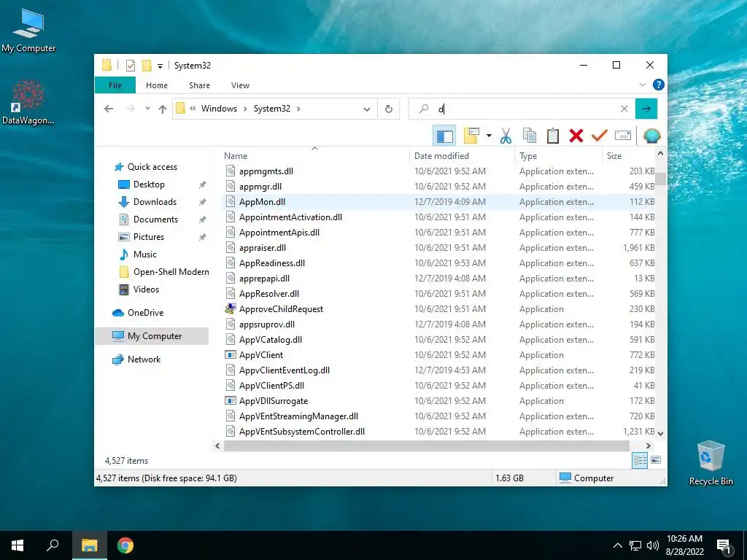Expand the chevron after System32 breadcrumb

(x=298, y=109)
